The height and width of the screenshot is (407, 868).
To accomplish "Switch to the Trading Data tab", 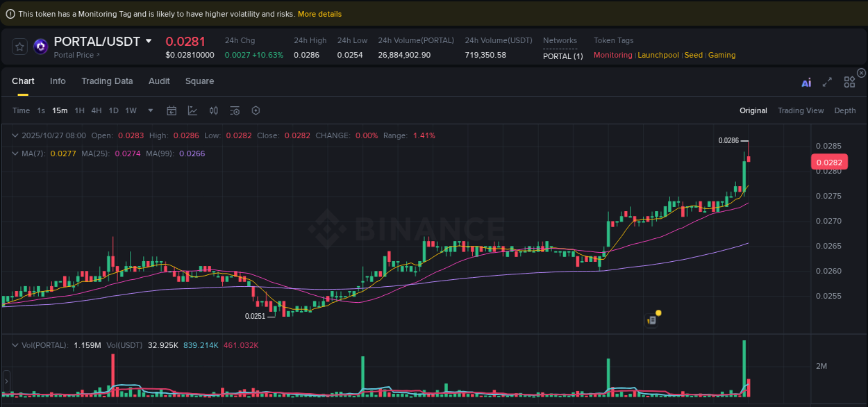I will point(107,81).
